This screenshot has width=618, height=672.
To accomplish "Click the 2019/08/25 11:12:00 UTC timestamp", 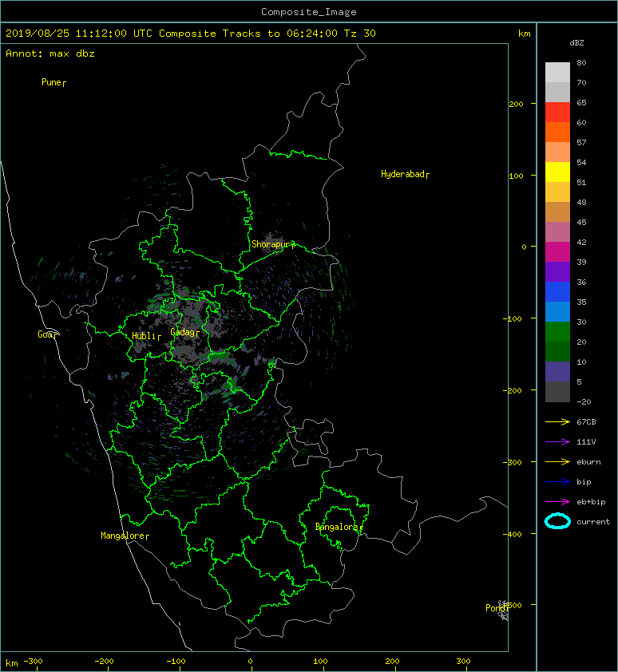I will click(x=78, y=34).
